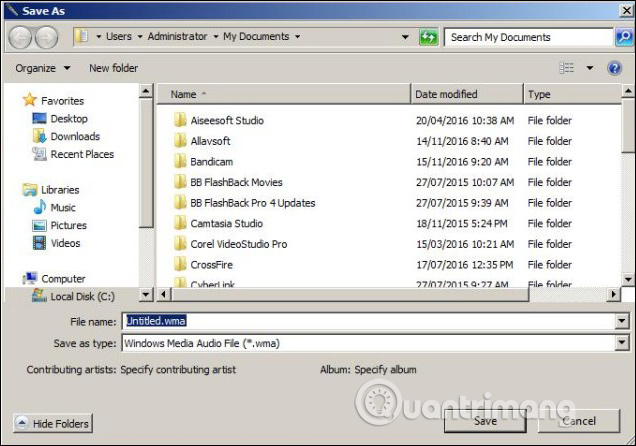636x446 pixels.
Task: Click Specify album field
Action: (385, 370)
